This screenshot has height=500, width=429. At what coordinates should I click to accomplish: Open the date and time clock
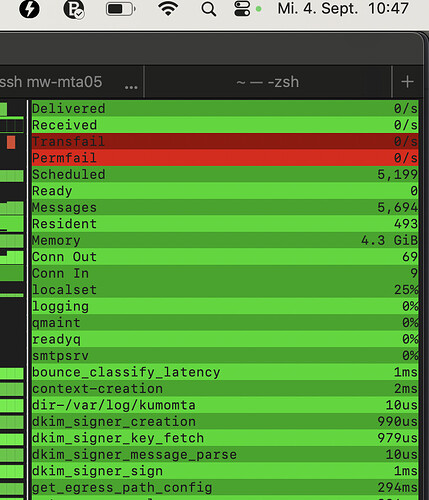coord(343,9)
